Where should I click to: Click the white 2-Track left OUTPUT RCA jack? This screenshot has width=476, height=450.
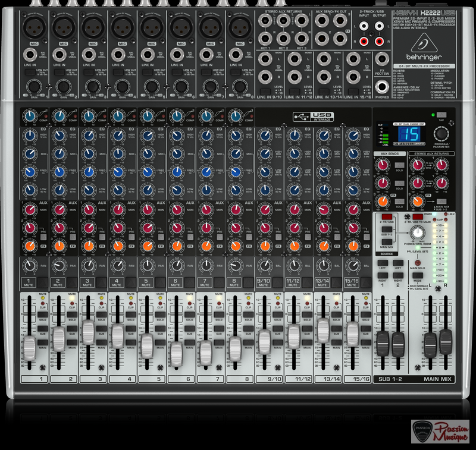pos(379,26)
